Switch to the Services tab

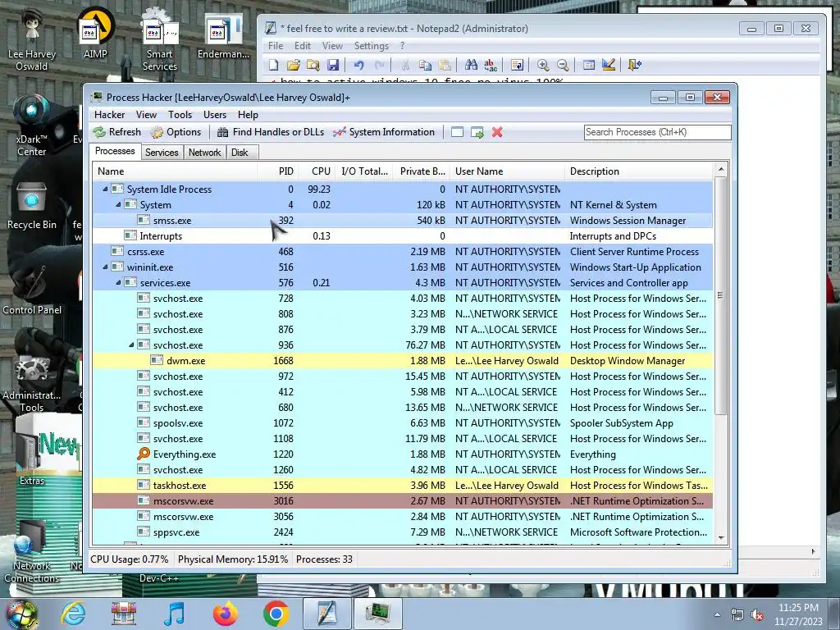click(162, 153)
